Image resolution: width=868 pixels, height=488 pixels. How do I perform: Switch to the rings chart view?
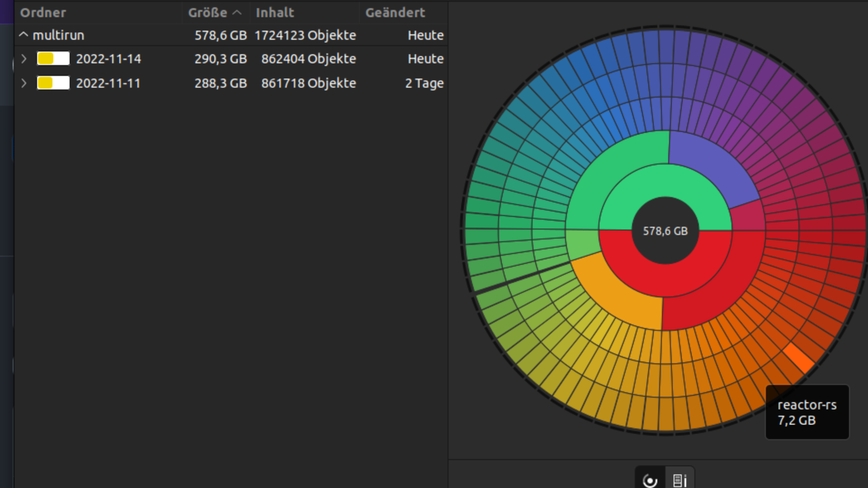coord(650,480)
